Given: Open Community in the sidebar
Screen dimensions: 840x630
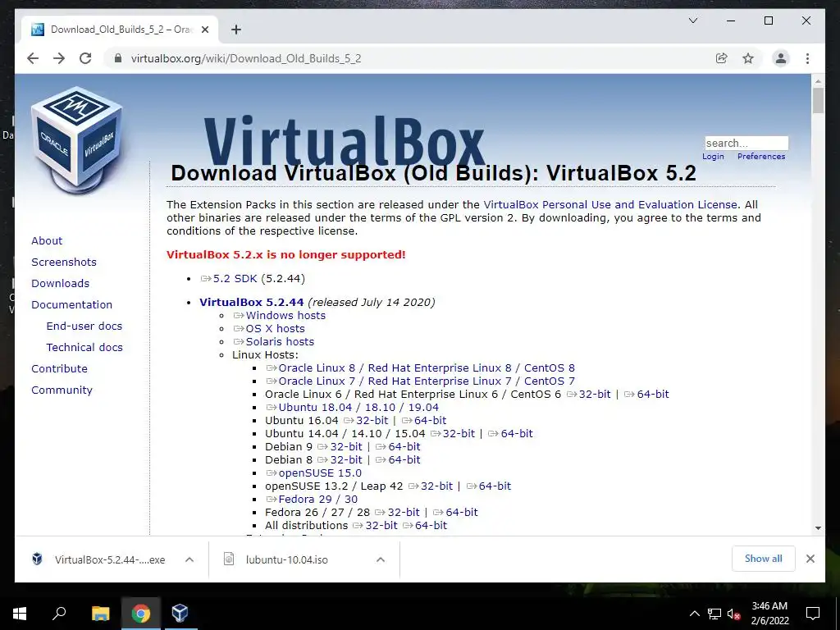Looking at the screenshot, I should [x=62, y=390].
